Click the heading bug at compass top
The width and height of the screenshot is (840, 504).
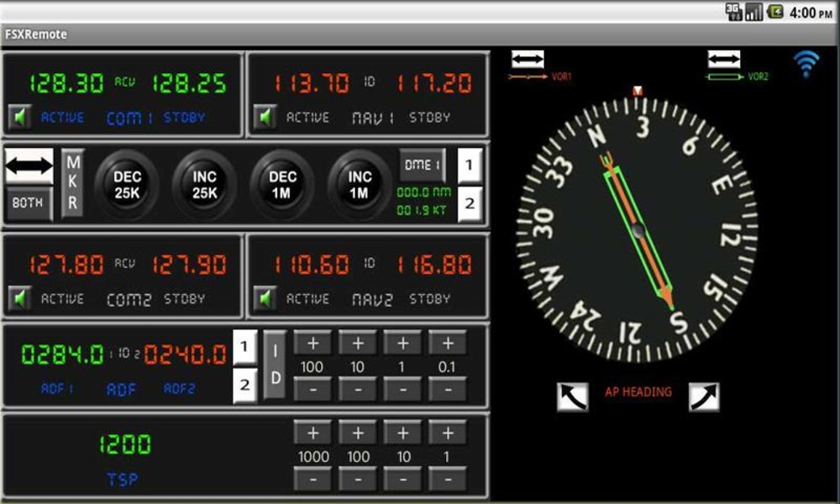[637, 90]
